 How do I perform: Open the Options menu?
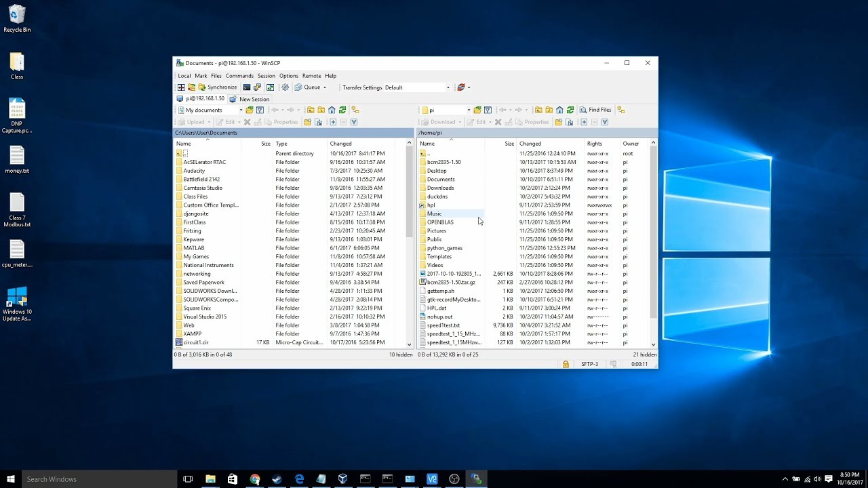tap(289, 76)
